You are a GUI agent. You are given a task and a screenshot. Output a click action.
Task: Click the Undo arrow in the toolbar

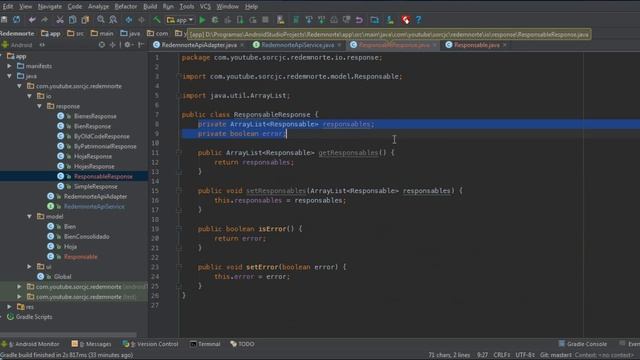[x=32, y=20]
